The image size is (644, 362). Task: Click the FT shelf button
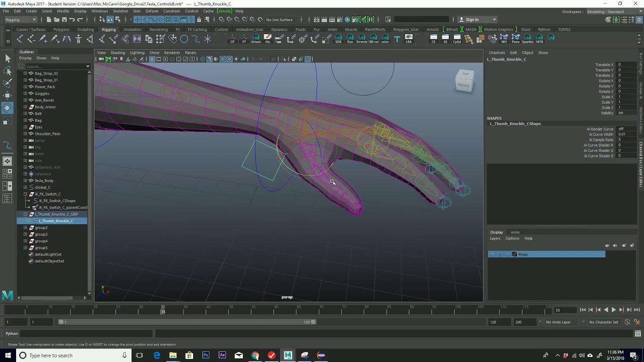point(244,39)
